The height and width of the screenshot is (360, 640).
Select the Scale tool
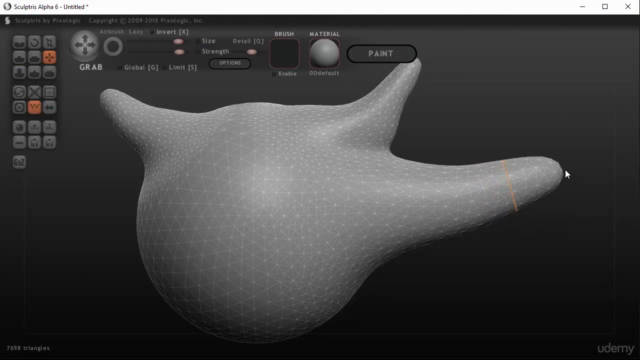49,42
